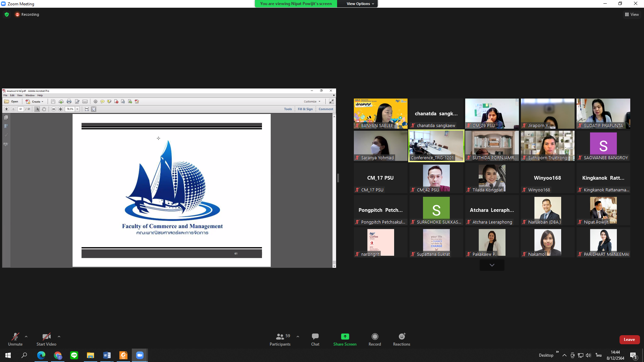The width and height of the screenshot is (644, 362).
Task: Click the zoom percentage field showing 78.5%
Action: [x=70, y=109]
